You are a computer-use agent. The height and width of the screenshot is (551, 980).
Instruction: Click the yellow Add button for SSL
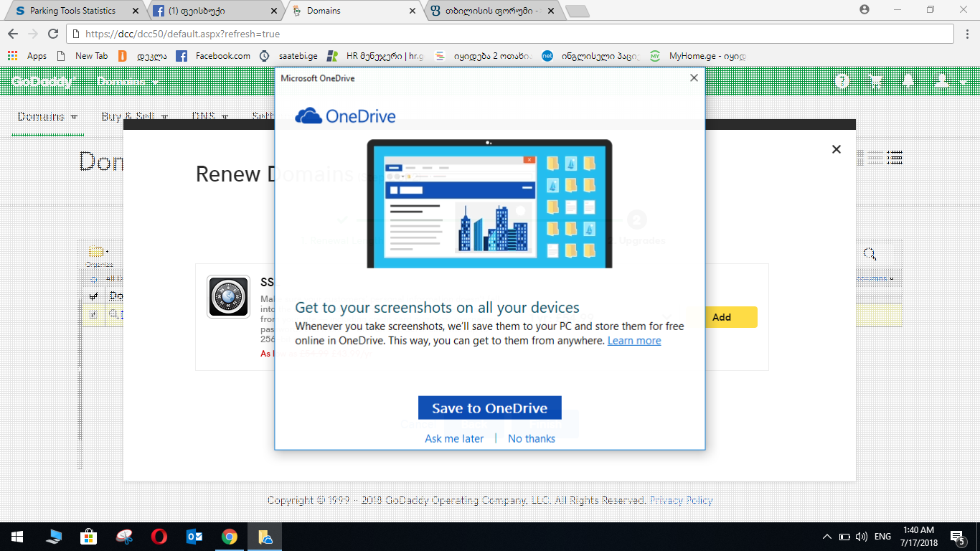[722, 317]
